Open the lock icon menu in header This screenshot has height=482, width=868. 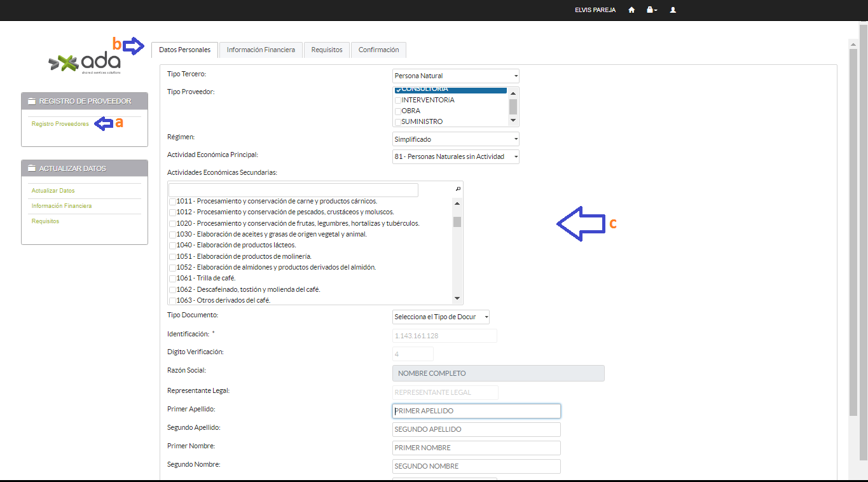click(651, 10)
